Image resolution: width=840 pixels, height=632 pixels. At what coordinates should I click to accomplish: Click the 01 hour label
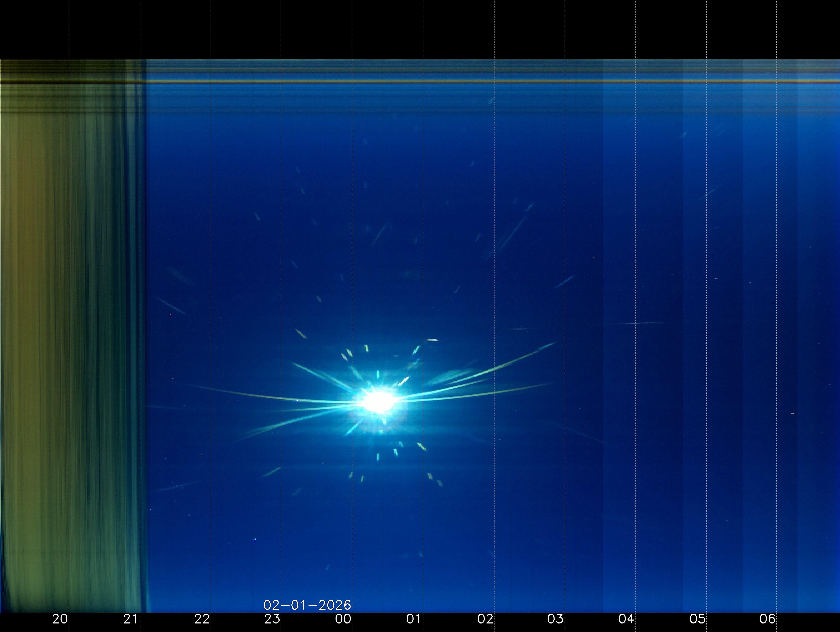[414, 619]
